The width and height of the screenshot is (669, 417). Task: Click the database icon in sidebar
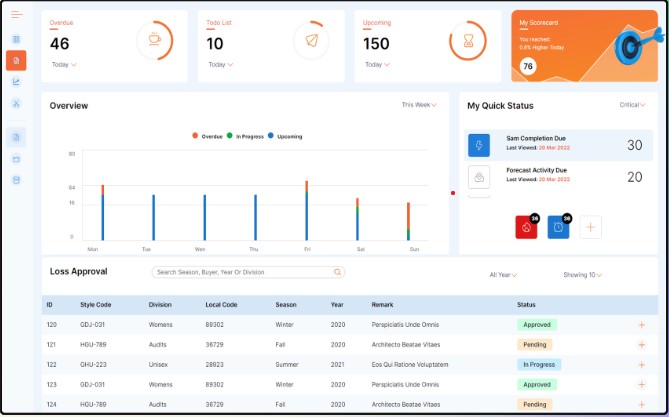[16, 180]
